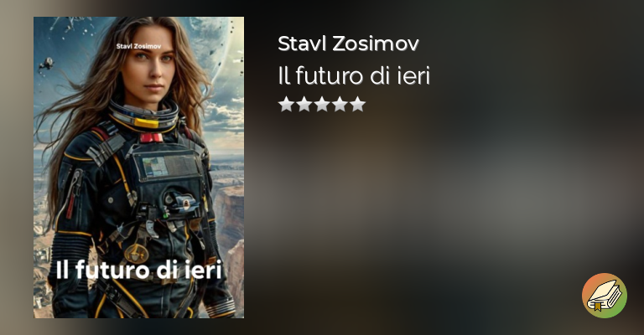Open the large Il futuro di ieri heading
Image resolution: width=644 pixels, height=335 pixels.
[x=354, y=76]
